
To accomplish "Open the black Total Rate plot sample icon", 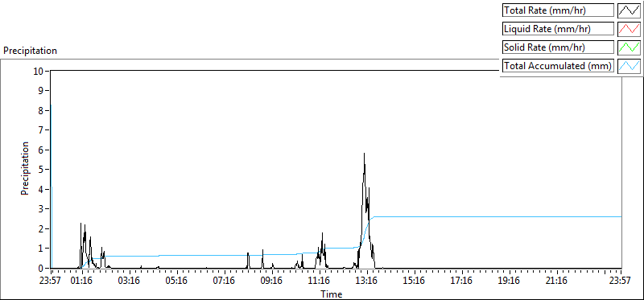I will [629, 10].
